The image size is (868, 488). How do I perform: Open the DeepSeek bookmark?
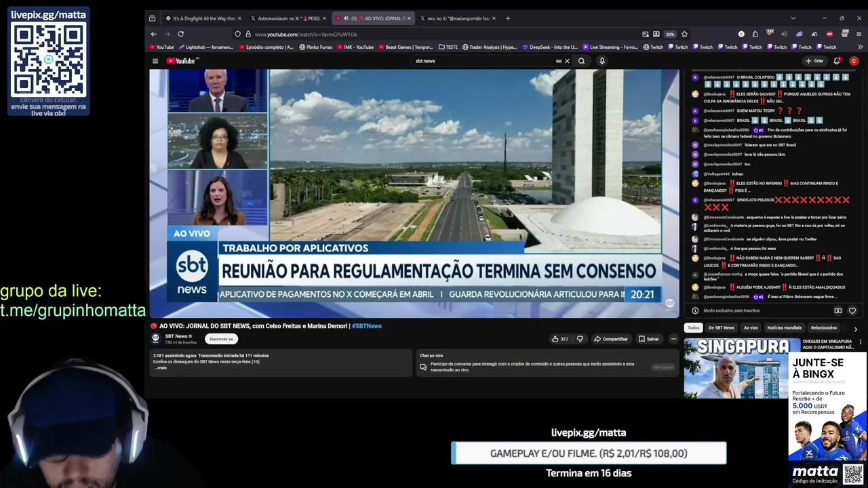(549, 47)
